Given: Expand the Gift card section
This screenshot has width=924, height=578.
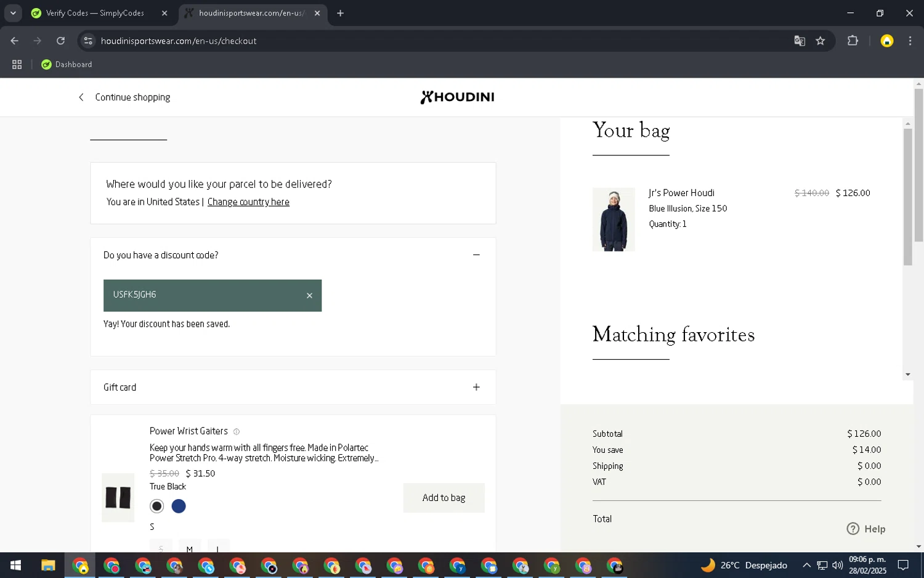Looking at the screenshot, I should coord(476,387).
